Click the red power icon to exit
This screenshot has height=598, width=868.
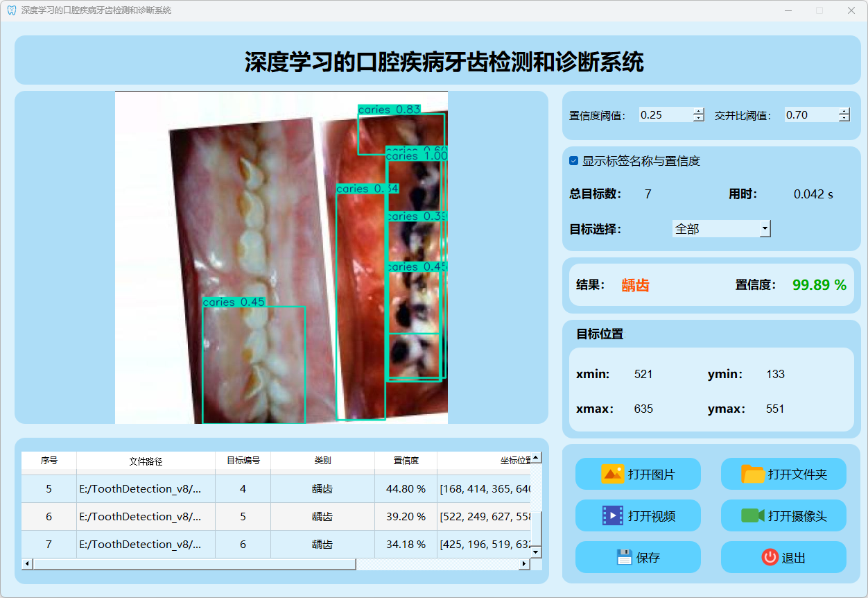pyautogui.click(x=770, y=557)
